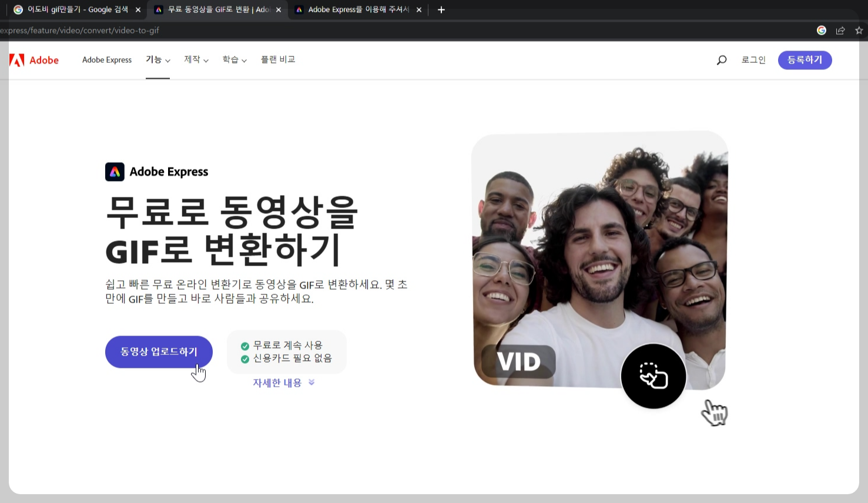Open the search magnifier icon

pos(722,60)
